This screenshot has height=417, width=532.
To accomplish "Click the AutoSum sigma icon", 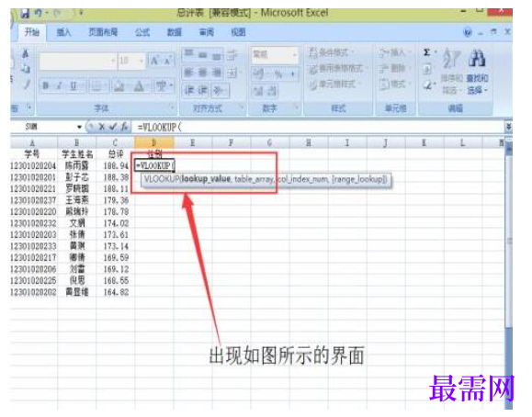I will (427, 52).
